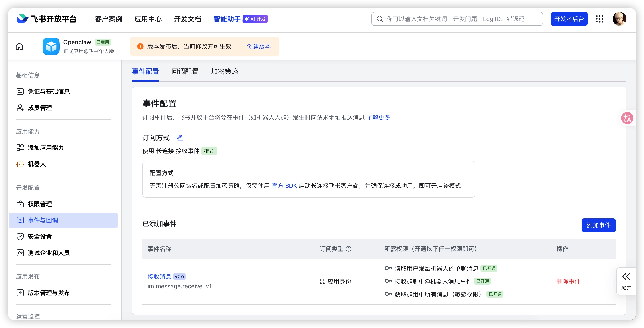Click the home icon in breadcrumb
Screen dimensions: 644x328
point(19,47)
